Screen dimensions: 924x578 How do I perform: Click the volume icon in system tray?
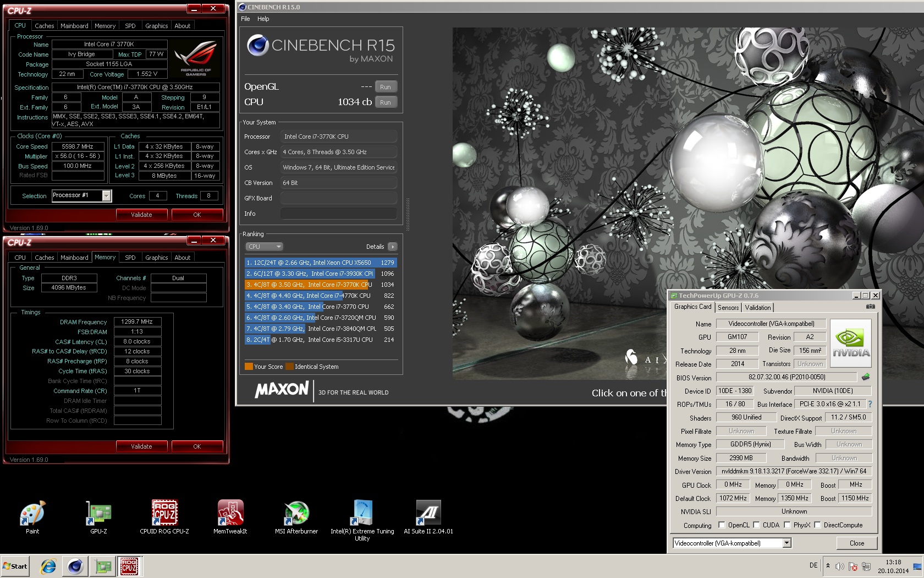click(x=840, y=566)
